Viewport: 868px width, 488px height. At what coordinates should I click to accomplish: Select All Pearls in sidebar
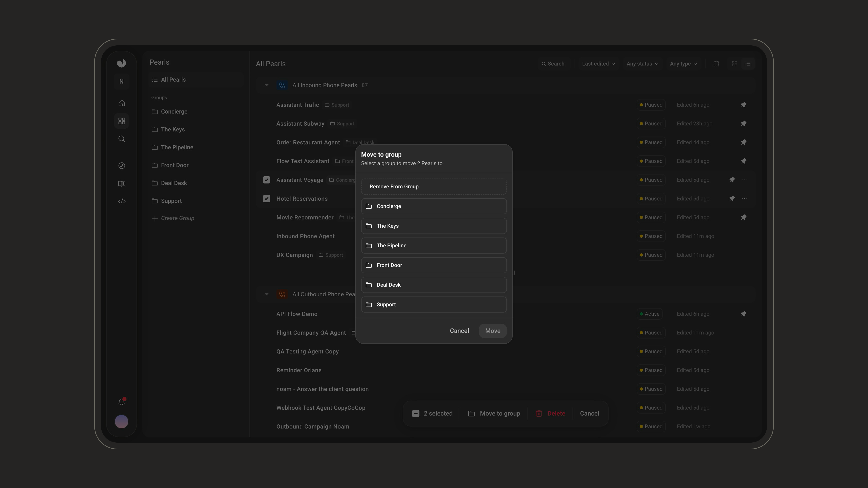[x=196, y=80]
